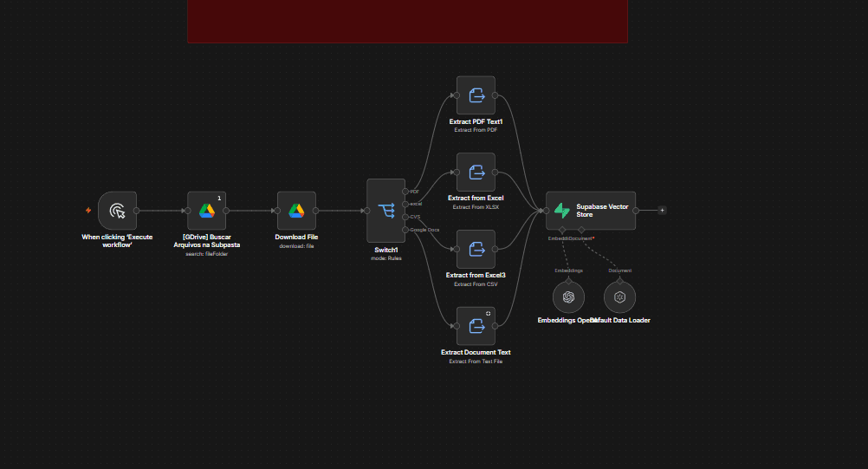Click the output handle of Extract Document Text
868x469 pixels.
495,326
